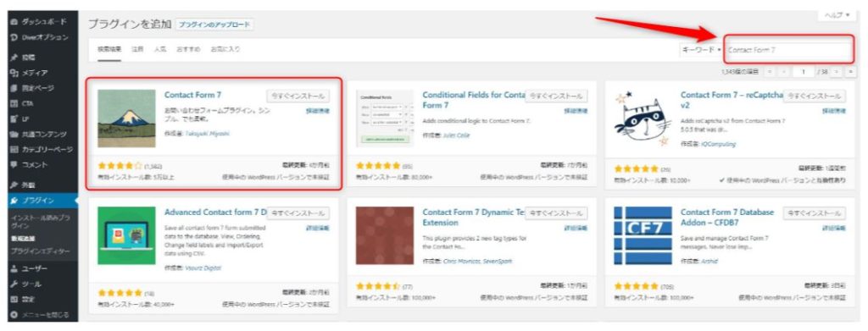Install Contact Form 7 by Takayuki Miyoshi
This screenshot has width=868, height=331.
pos(298,97)
